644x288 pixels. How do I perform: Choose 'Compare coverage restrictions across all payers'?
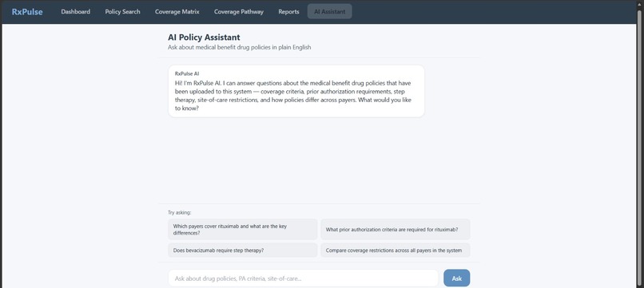pos(395,251)
